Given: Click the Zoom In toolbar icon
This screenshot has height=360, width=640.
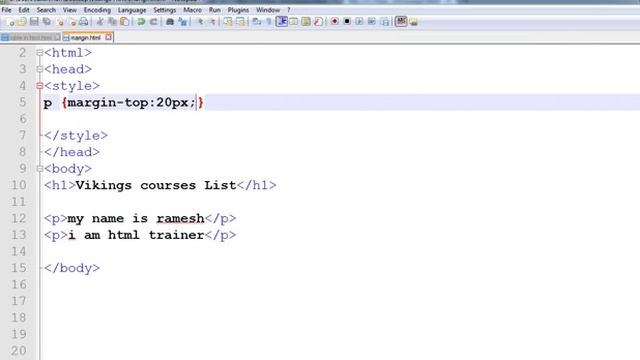Looking at the screenshot, I should coord(200,22).
